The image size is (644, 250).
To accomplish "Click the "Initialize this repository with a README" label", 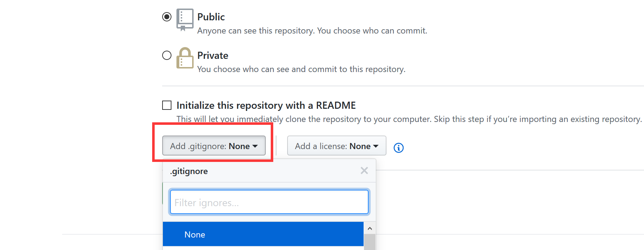I will point(266,105).
